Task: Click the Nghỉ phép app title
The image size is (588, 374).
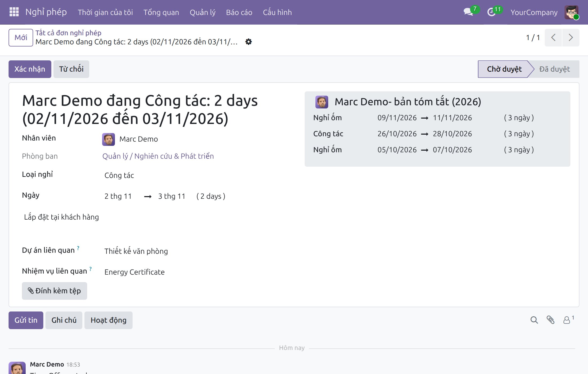Action: (x=46, y=12)
